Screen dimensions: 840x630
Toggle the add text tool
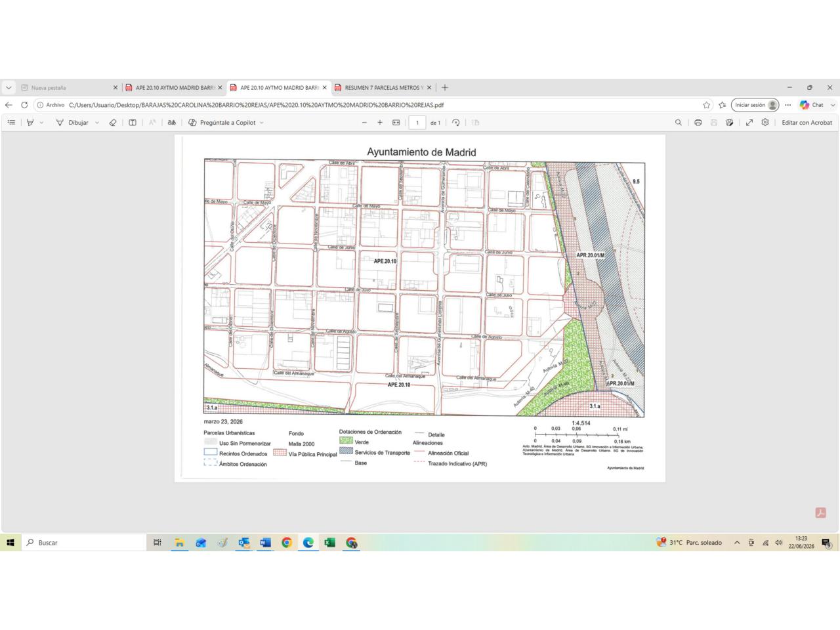click(x=133, y=123)
